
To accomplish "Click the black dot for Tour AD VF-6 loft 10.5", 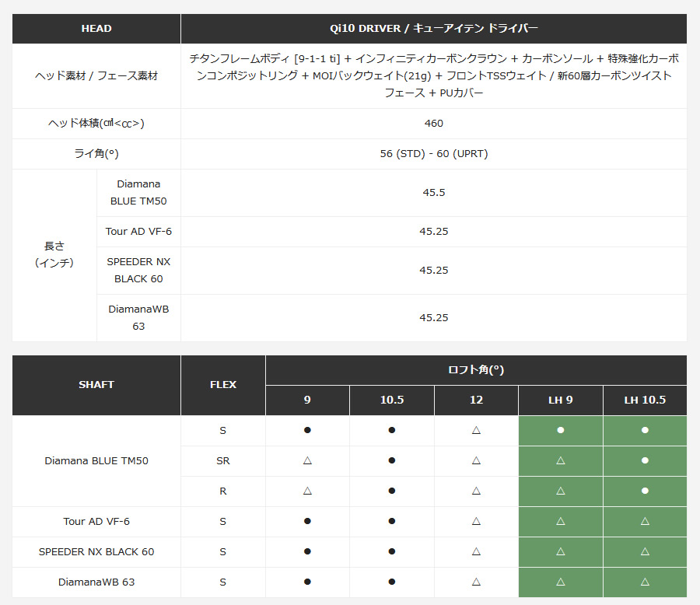I will coord(391,522).
